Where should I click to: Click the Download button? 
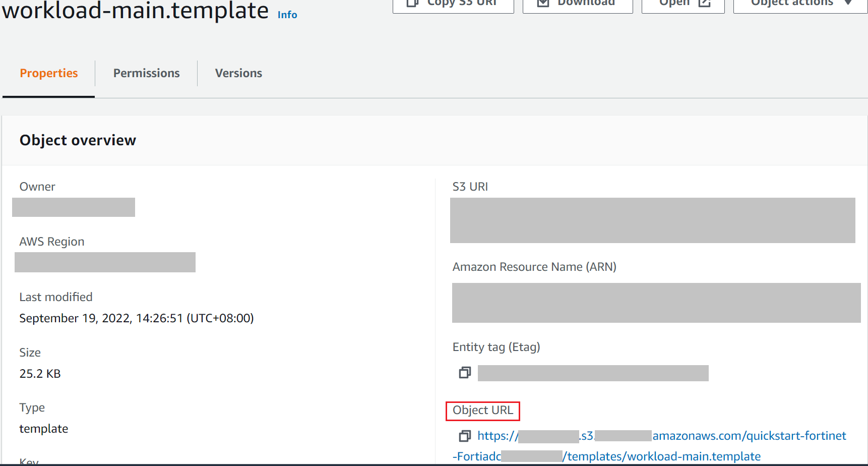click(x=578, y=4)
